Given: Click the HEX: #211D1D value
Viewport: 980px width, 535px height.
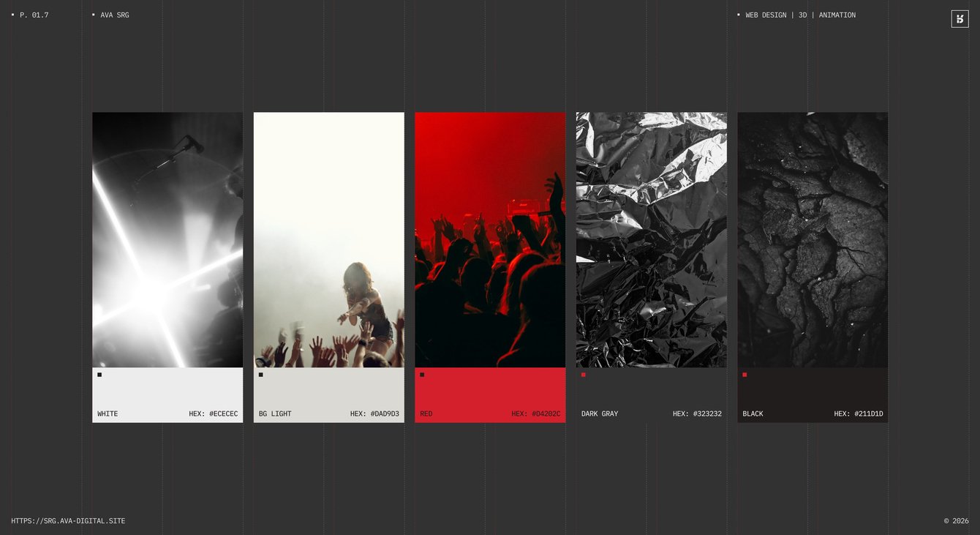Looking at the screenshot, I should [859, 414].
